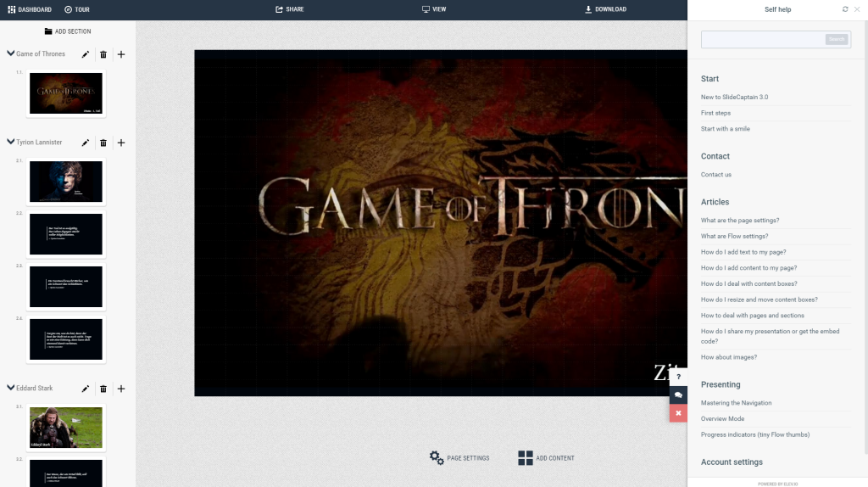
Task: Delete the Tyrion Lannister section via trash icon
Action: click(103, 143)
